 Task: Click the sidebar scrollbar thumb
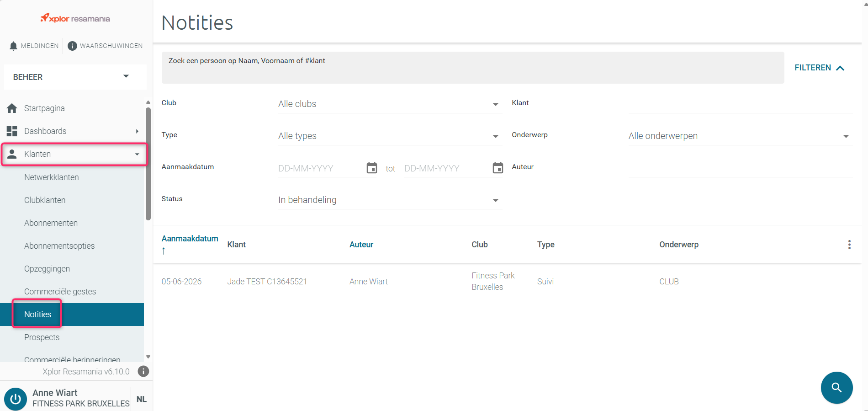point(148,164)
